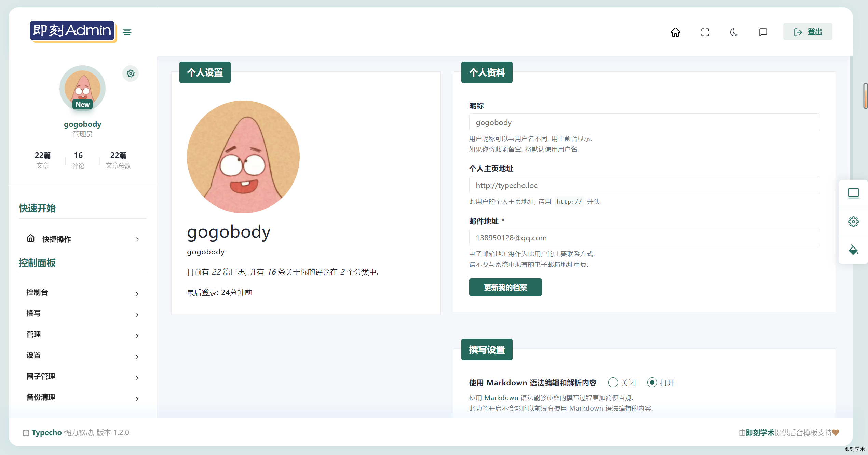Click the 22篇 文章总数 stat

[x=118, y=160]
